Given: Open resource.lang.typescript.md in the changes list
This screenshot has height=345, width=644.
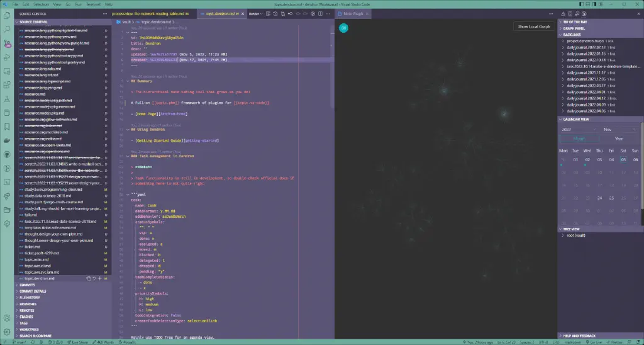Looking at the screenshot, I should (63, 81).
